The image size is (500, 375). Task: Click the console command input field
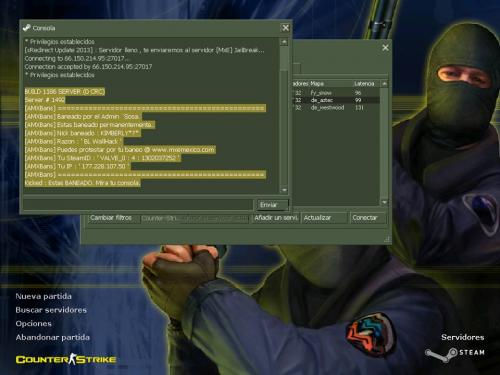pos(138,205)
